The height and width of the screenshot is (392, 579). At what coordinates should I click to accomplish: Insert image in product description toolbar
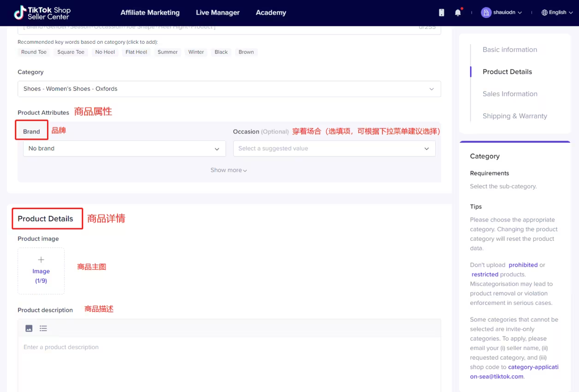click(29, 328)
